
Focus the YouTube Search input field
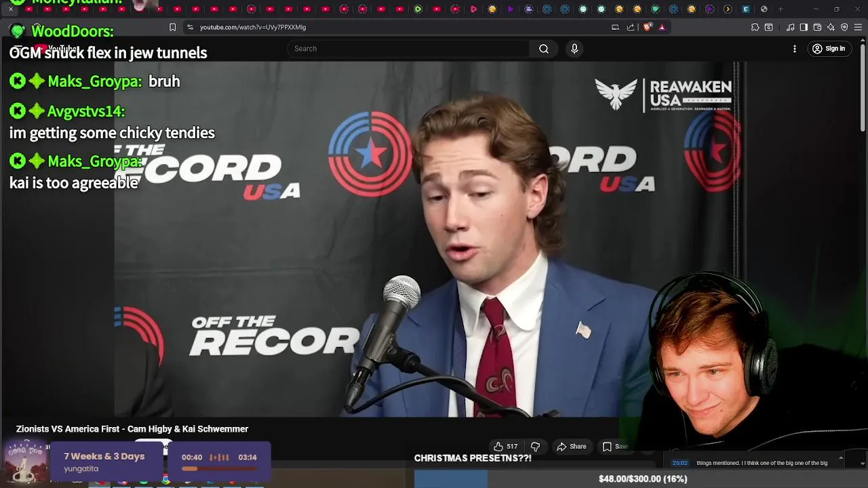[408, 49]
